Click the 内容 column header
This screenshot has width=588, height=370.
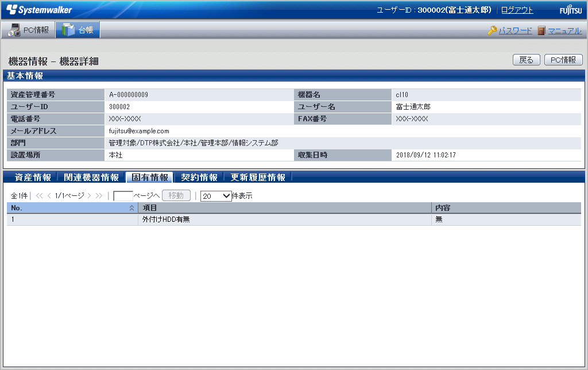[506, 208]
